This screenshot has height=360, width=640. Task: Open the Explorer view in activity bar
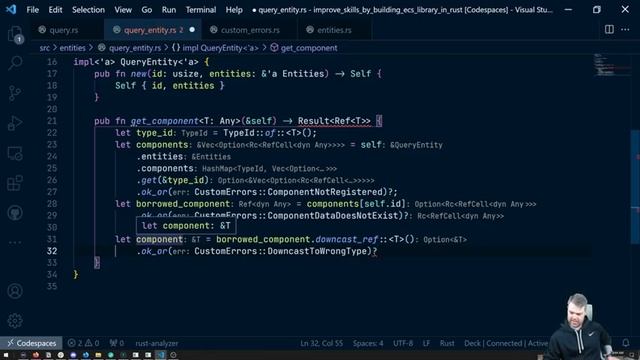click(15, 34)
